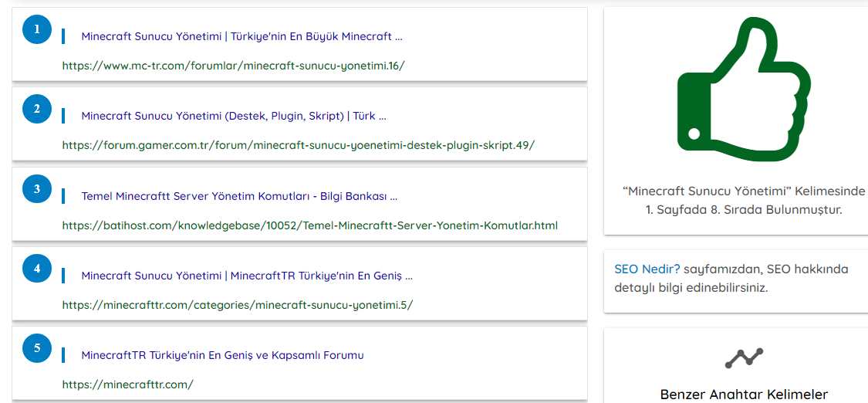Click the number 4 rank badge
The height and width of the screenshot is (403, 868).
36,269
